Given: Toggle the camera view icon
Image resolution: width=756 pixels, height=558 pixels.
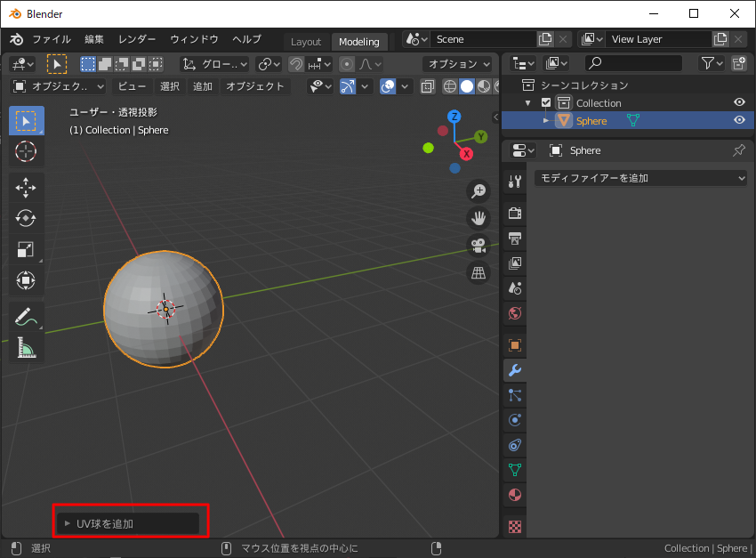Looking at the screenshot, I should click(x=479, y=246).
